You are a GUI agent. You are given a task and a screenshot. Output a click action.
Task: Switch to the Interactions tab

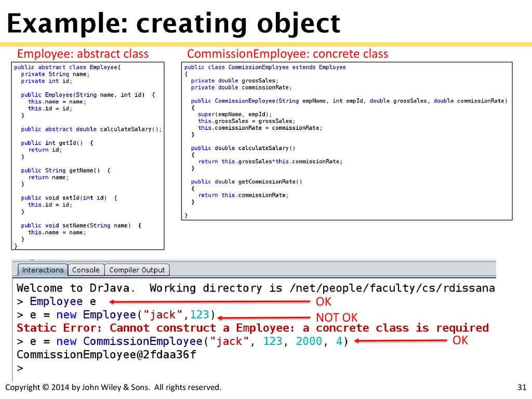[x=43, y=270]
